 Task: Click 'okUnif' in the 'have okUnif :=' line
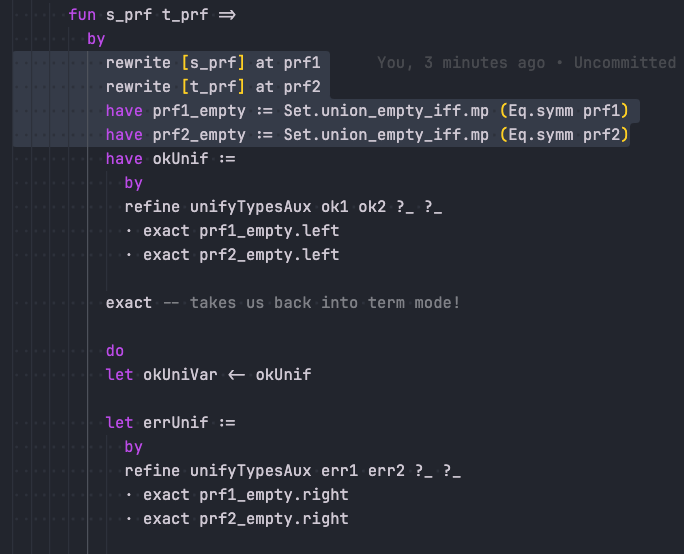(x=180, y=159)
